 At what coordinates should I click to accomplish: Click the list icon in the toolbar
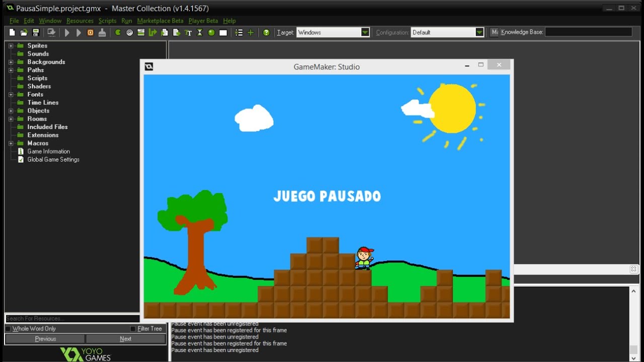tap(239, 33)
